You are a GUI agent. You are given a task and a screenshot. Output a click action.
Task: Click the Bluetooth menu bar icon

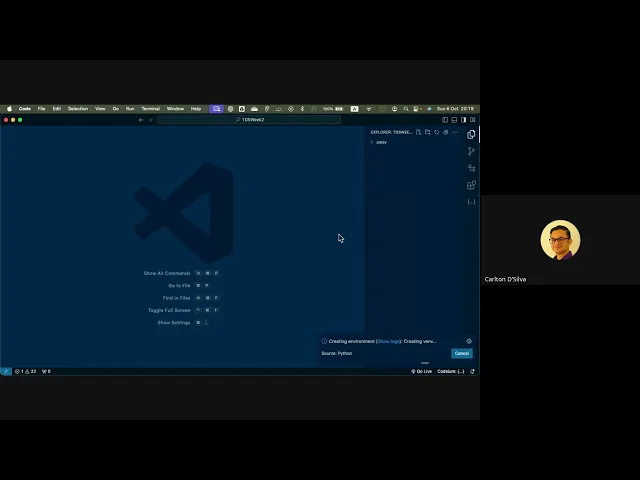point(302,109)
